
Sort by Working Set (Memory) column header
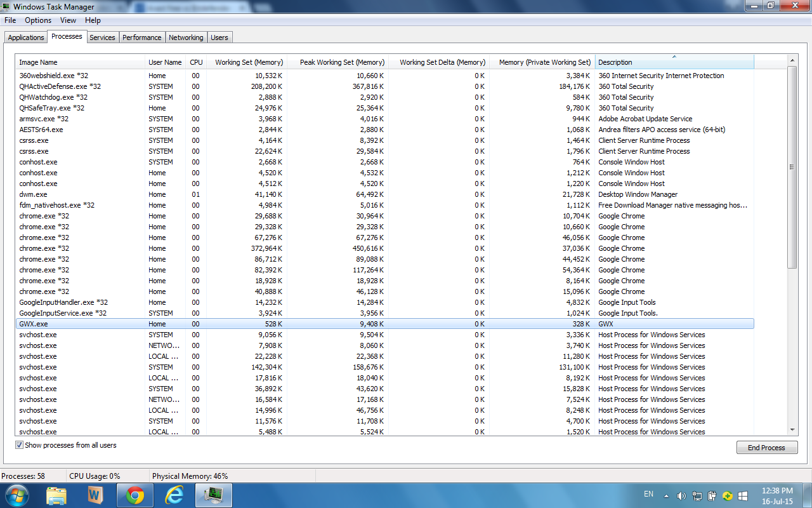[247, 62]
